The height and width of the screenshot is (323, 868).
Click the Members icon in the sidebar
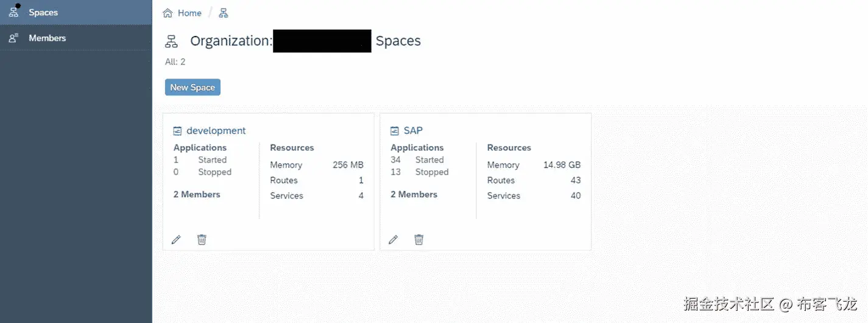13,38
